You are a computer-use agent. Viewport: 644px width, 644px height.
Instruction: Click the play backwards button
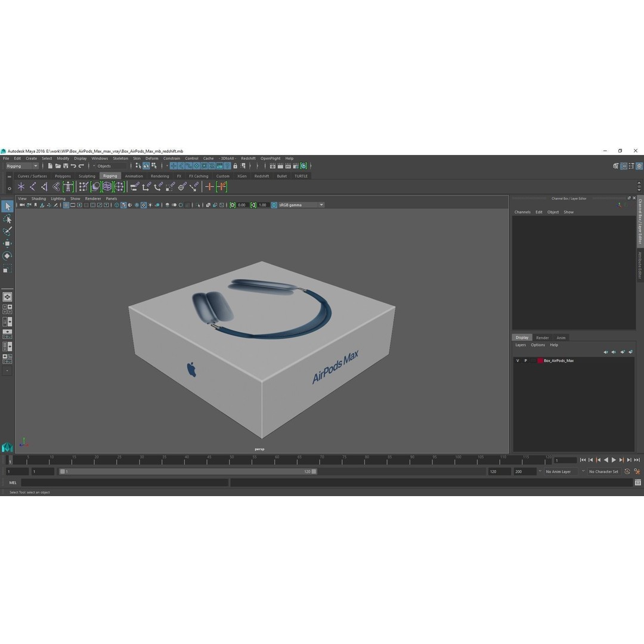point(606,460)
